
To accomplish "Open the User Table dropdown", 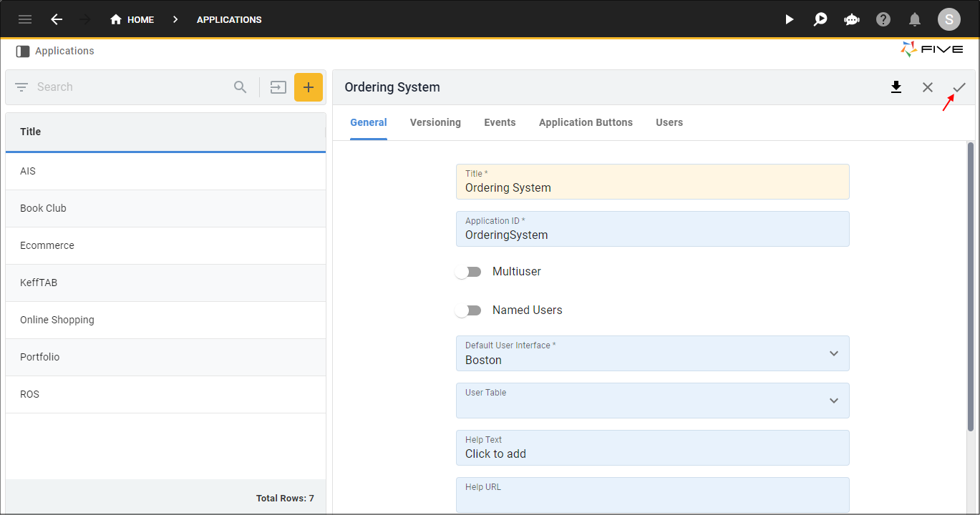I will pyautogui.click(x=653, y=401).
